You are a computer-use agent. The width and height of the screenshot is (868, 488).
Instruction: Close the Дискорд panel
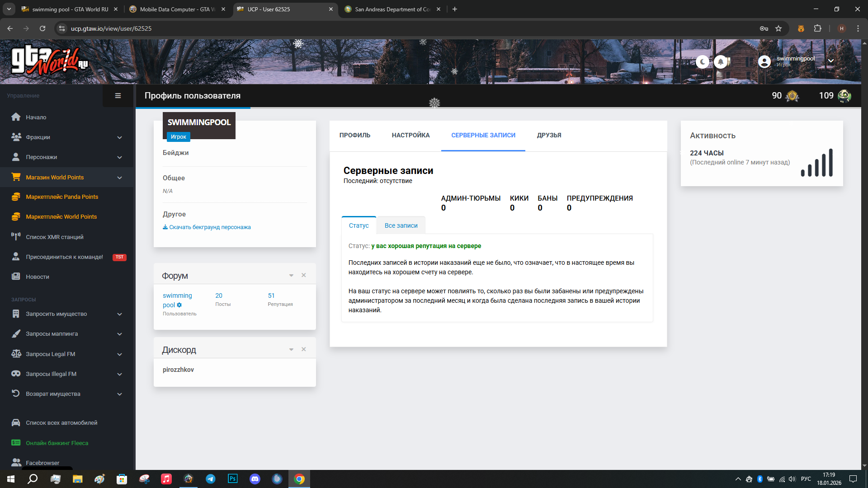(304, 349)
